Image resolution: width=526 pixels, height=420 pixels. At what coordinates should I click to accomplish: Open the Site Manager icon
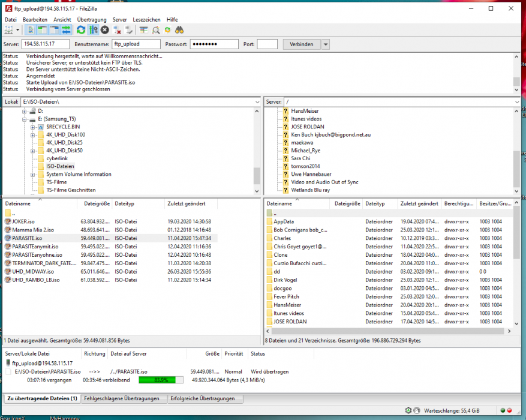tap(9, 30)
